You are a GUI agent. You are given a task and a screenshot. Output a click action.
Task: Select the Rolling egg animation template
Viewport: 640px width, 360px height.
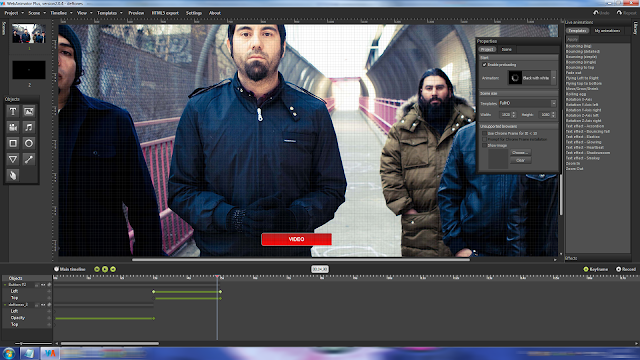(x=576, y=94)
